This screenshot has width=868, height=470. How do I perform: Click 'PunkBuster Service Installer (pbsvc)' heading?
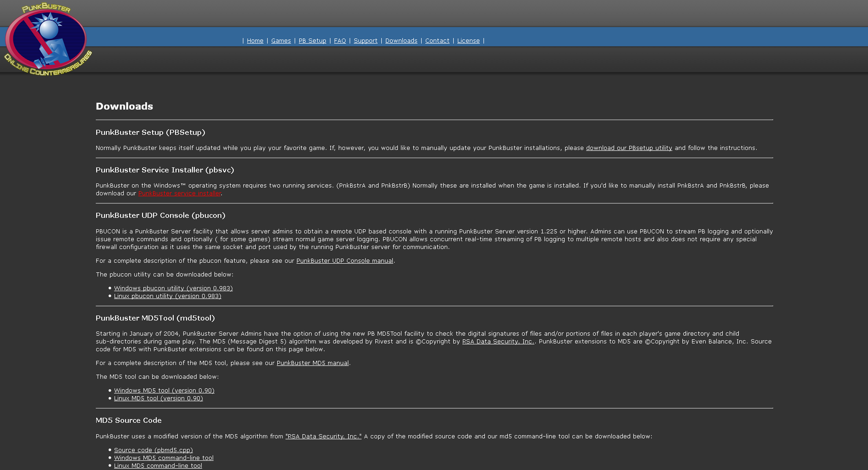click(165, 170)
